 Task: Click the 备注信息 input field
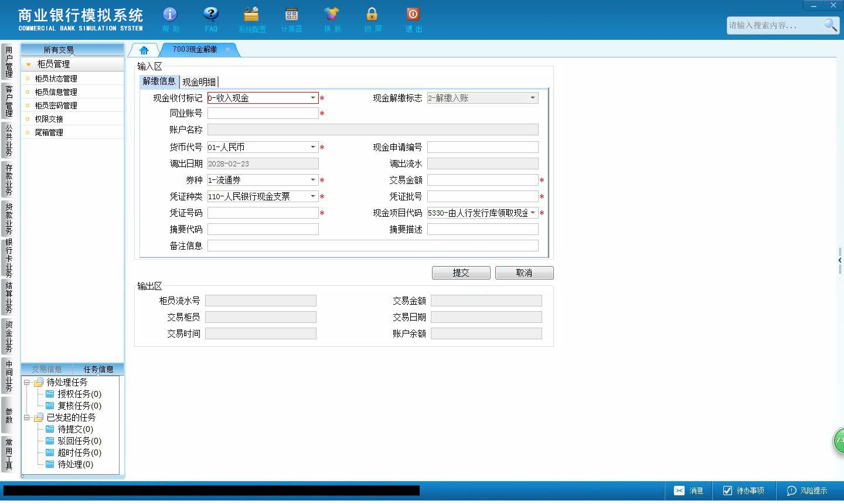373,246
